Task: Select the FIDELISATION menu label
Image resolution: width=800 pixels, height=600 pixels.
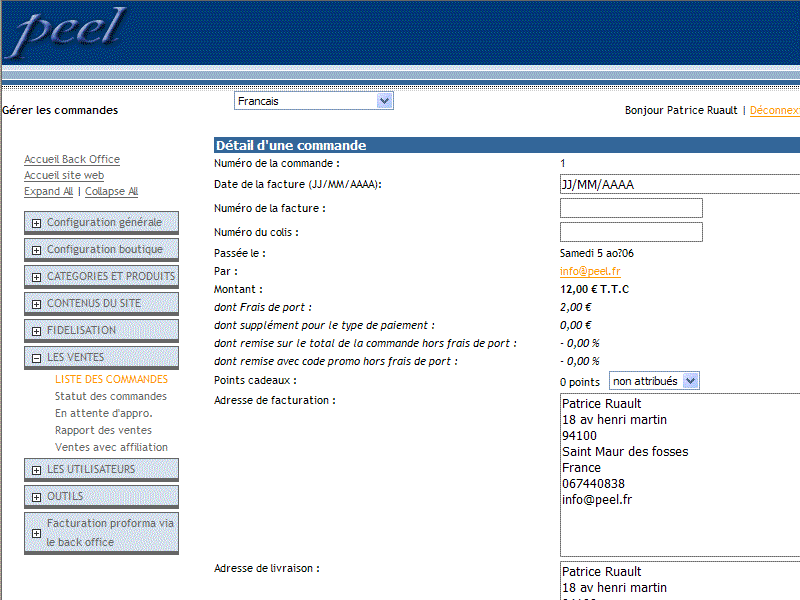Action: 81,330
